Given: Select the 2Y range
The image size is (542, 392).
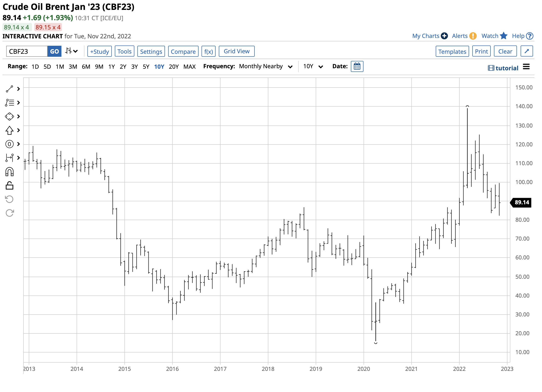Looking at the screenshot, I should click(123, 67).
